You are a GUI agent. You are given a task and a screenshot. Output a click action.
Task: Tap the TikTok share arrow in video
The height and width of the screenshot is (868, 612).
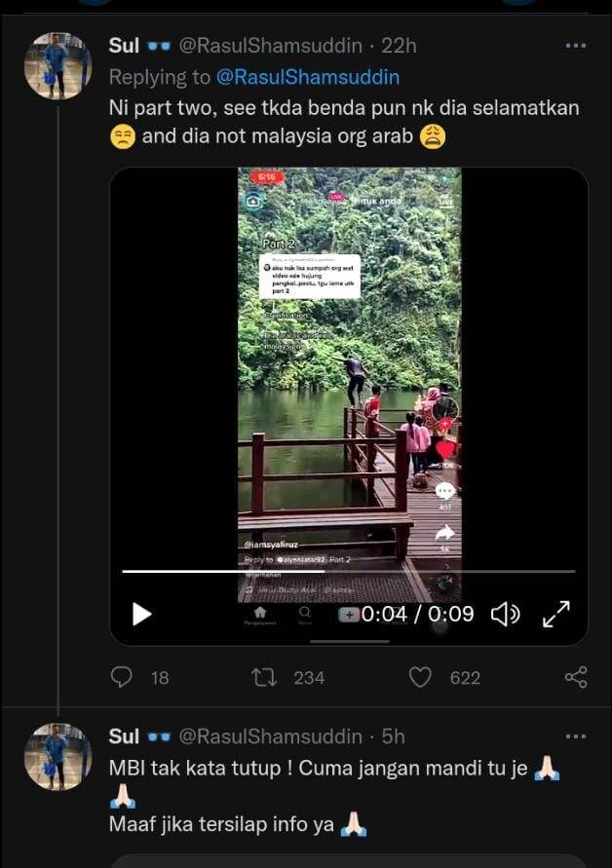pos(445,533)
